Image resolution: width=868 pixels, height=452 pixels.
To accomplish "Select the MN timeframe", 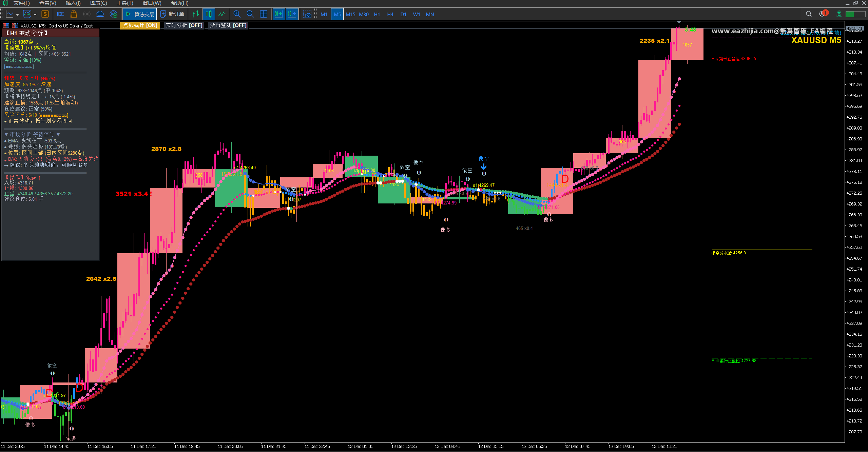I will click(x=430, y=15).
